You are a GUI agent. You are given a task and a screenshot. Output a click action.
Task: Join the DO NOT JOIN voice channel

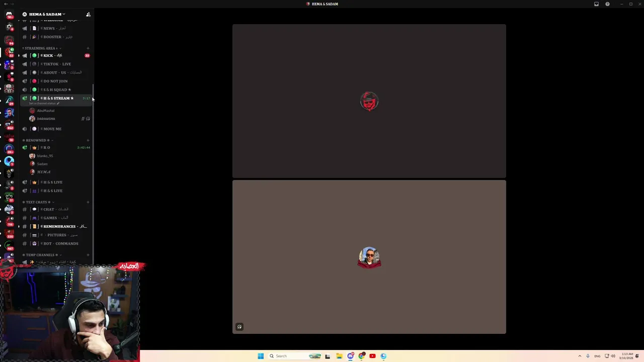coord(56,81)
